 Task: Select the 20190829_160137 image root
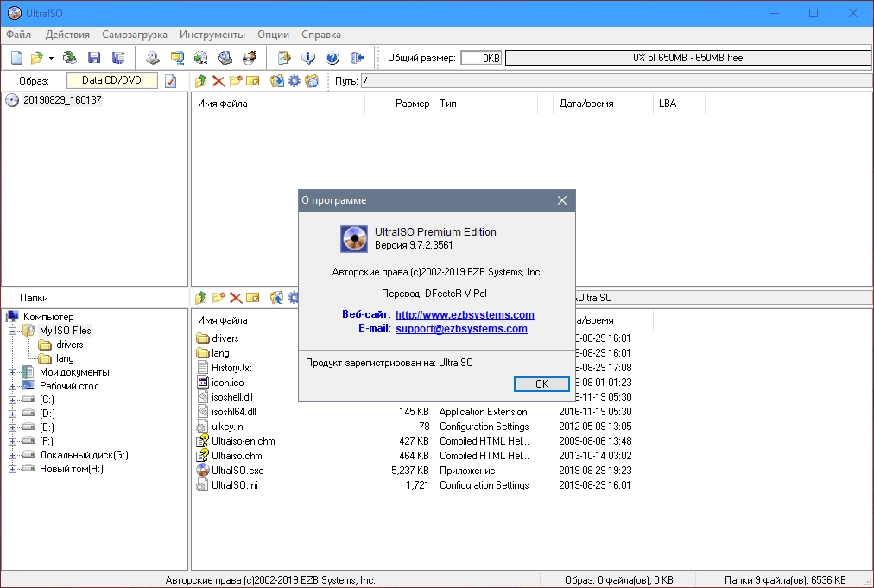[x=62, y=100]
